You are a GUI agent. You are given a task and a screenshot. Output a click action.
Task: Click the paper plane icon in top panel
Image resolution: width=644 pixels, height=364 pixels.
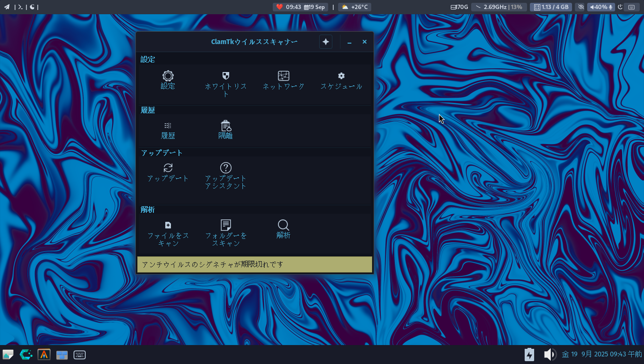tap(7, 7)
